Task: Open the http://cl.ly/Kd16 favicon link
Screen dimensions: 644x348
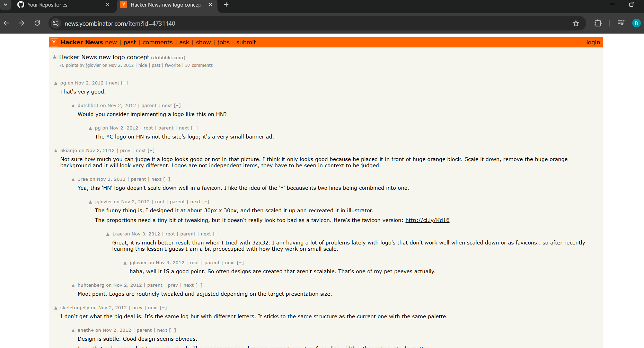Action: coord(427,220)
